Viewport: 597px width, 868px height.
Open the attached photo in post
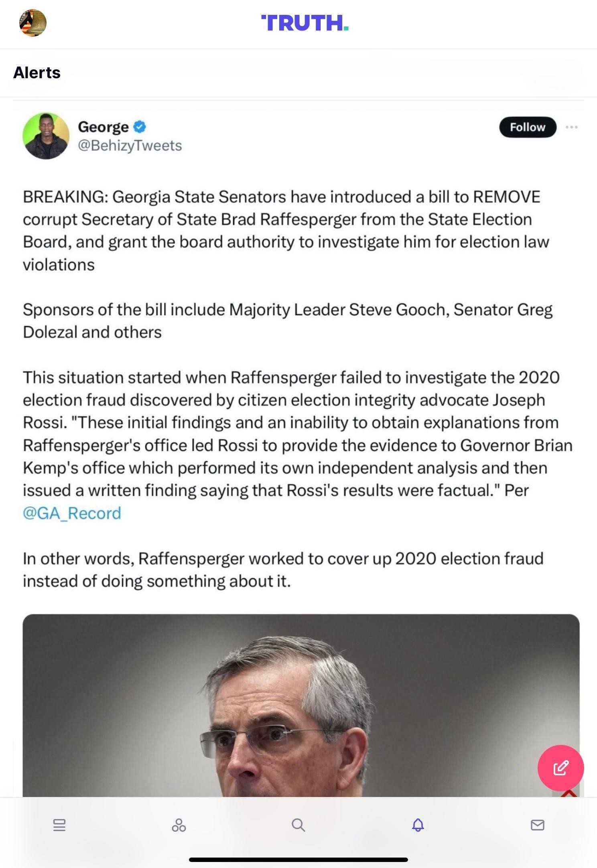point(301,706)
